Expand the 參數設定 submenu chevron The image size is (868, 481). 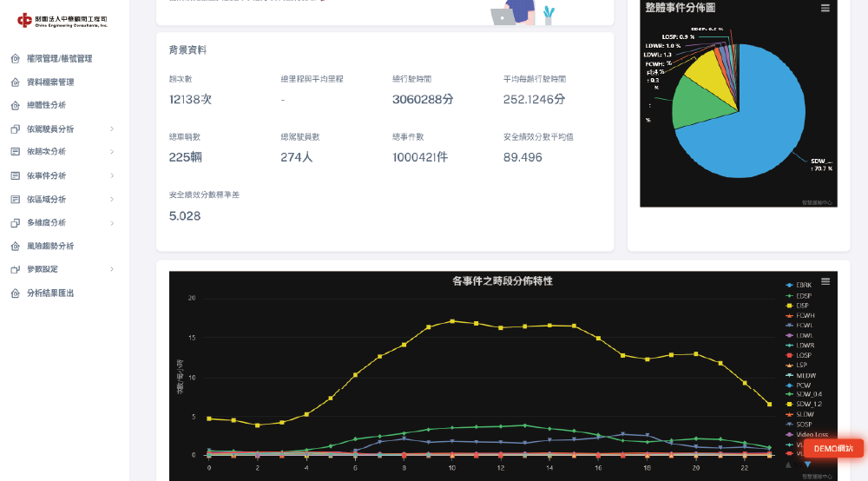(112, 269)
